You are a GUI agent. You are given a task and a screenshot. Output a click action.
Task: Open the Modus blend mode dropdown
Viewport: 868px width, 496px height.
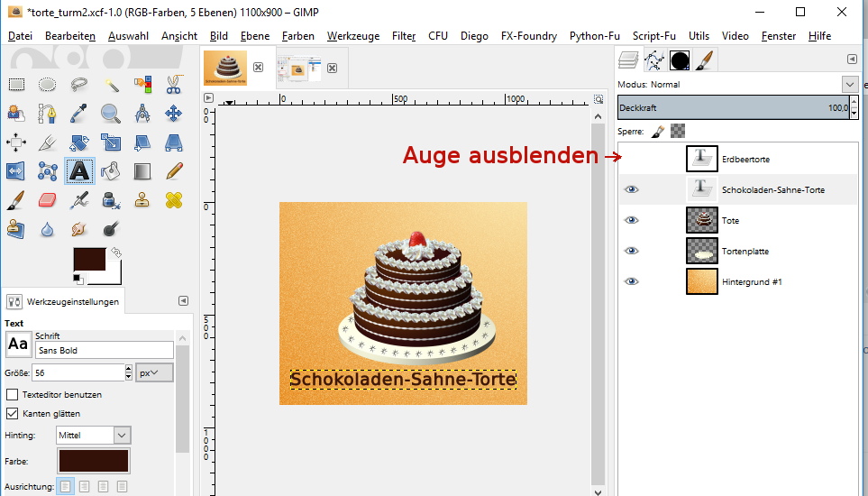pyautogui.click(x=848, y=84)
